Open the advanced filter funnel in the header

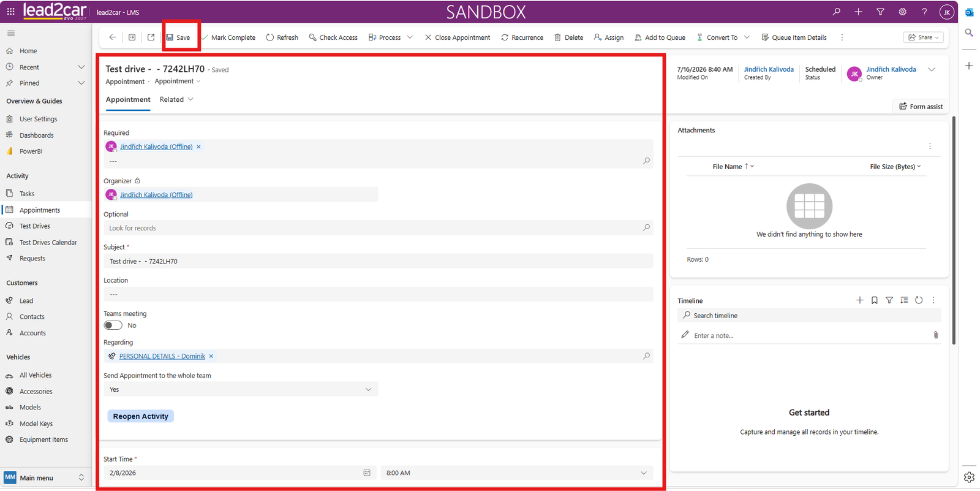pyautogui.click(x=880, y=12)
